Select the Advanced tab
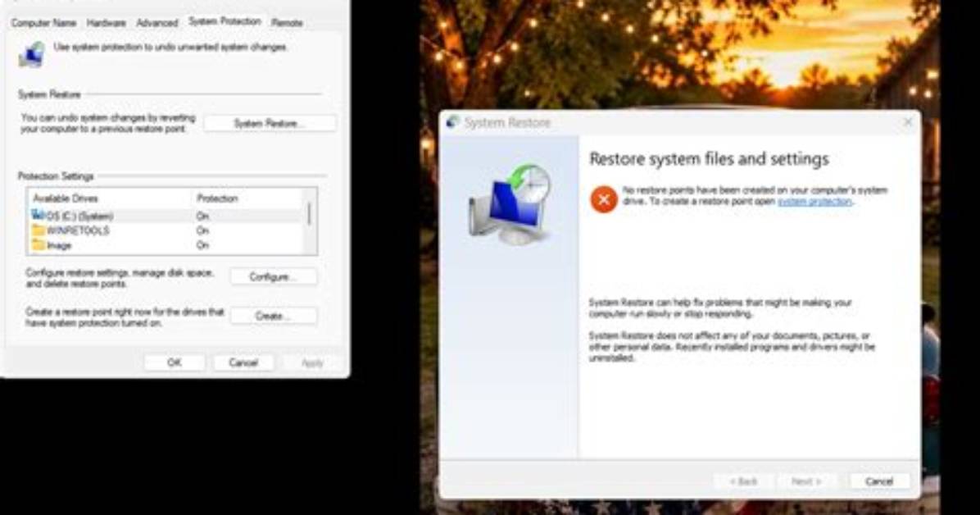The height and width of the screenshot is (515, 980). [x=157, y=22]
